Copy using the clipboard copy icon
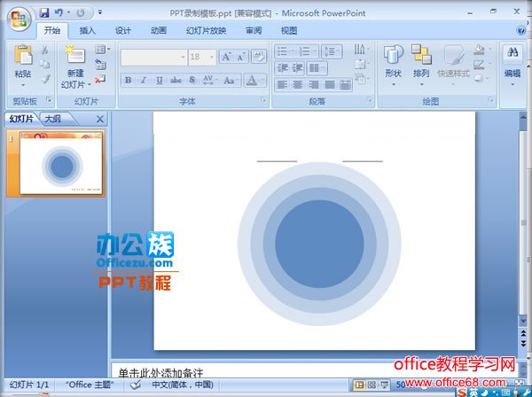The height and width of the screenshot is (397, 532). 45,65
